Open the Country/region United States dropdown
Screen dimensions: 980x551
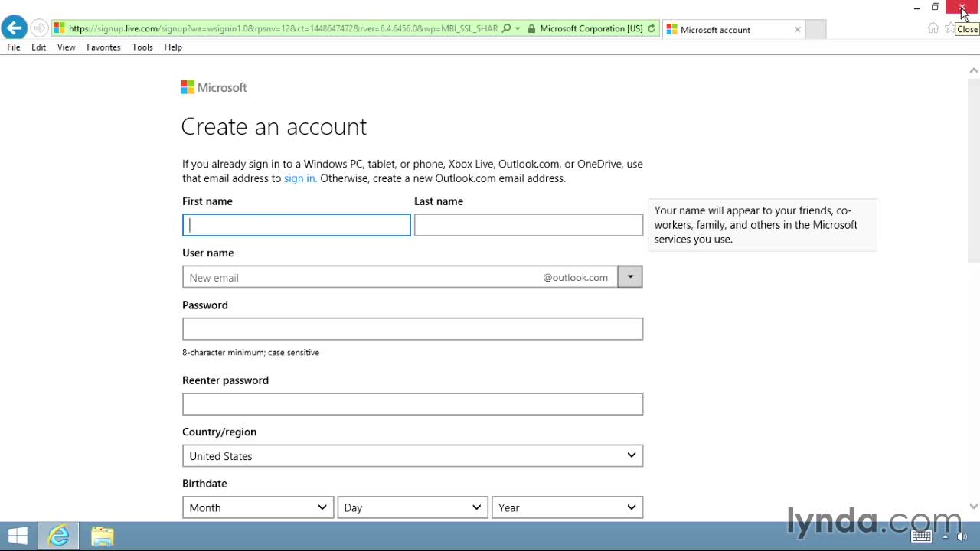[x=413, y=456]
